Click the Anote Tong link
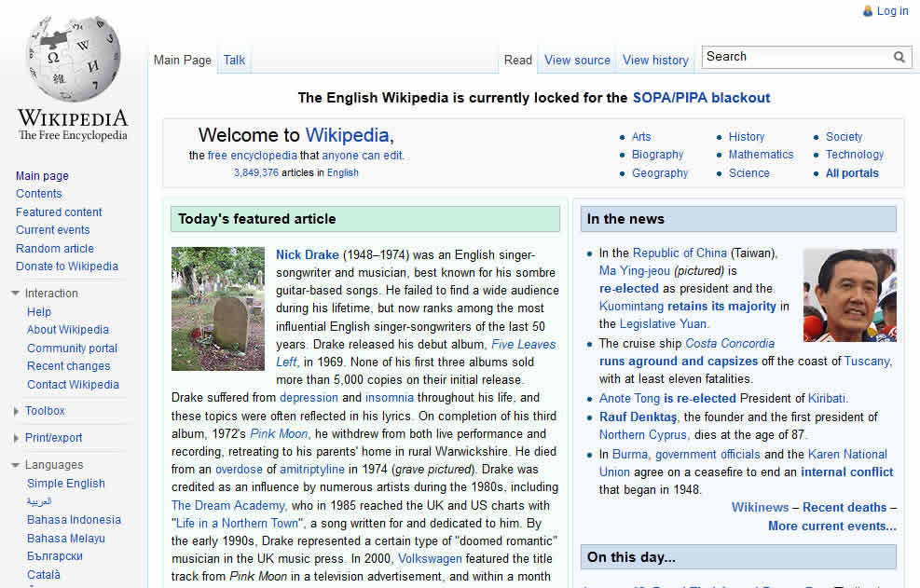This screenshot has height=588, width=920. click(x=629, y=399)
